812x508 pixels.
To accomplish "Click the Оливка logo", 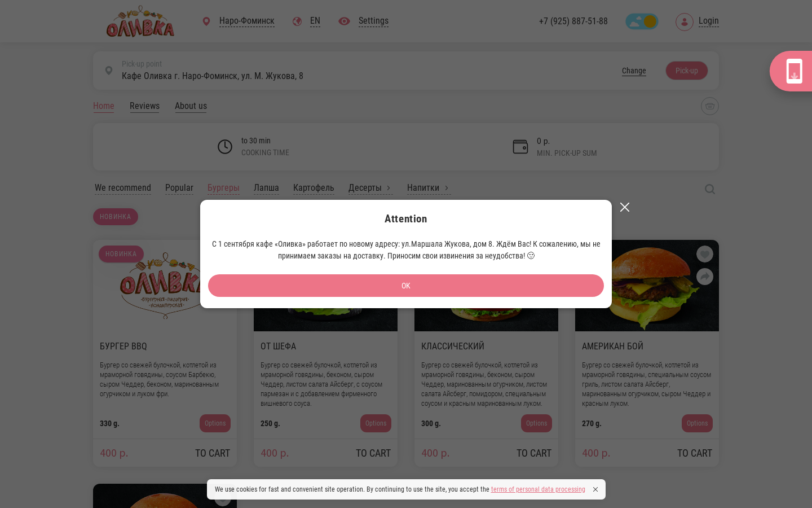I will [x=140, y=21].
